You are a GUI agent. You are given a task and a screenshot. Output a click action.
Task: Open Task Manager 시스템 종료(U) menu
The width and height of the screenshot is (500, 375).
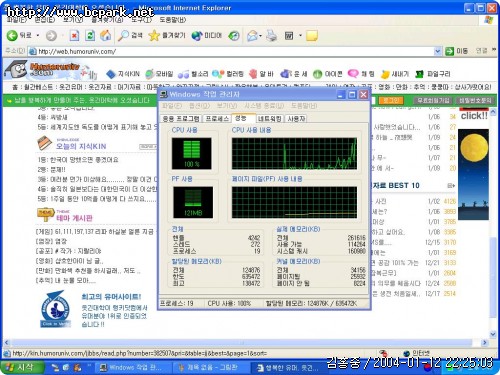264,106
